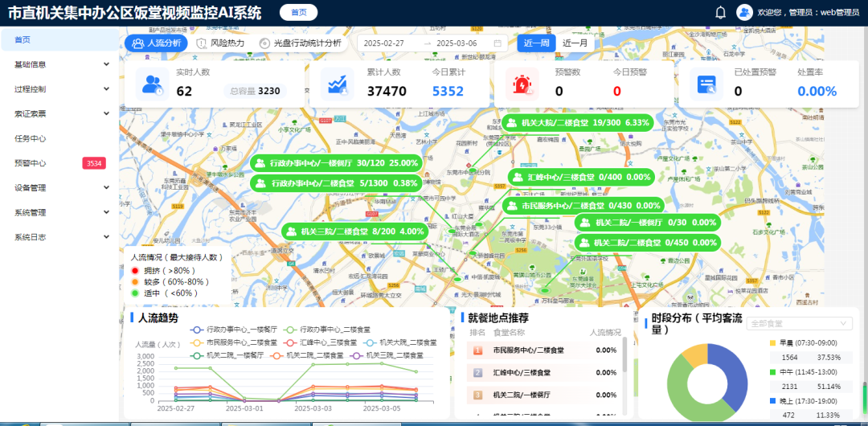Click the 总容量 3230 capacity pill

point(256,92)
